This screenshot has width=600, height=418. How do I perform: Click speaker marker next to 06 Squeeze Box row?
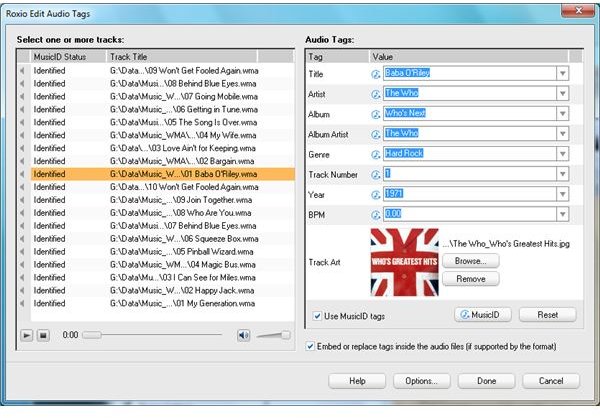tap(23, 239)
